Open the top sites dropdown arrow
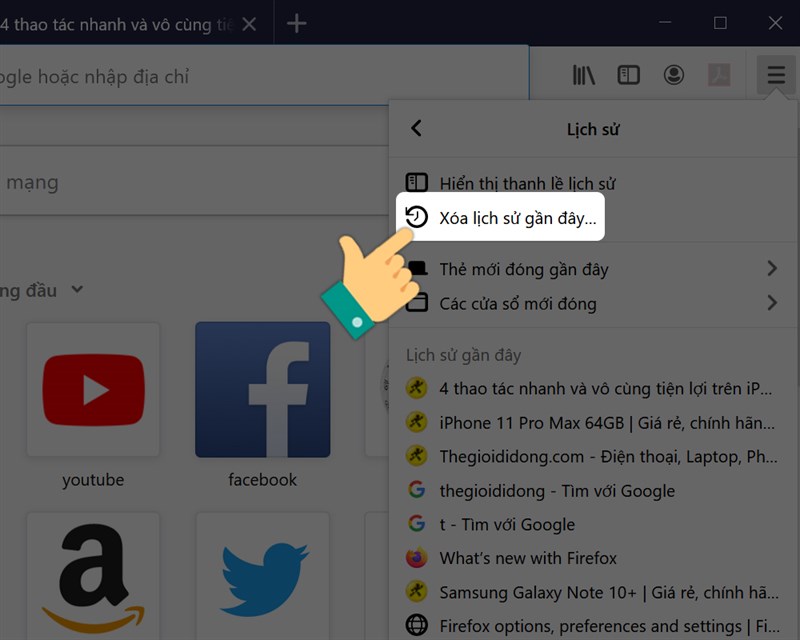 pos(77,290)
